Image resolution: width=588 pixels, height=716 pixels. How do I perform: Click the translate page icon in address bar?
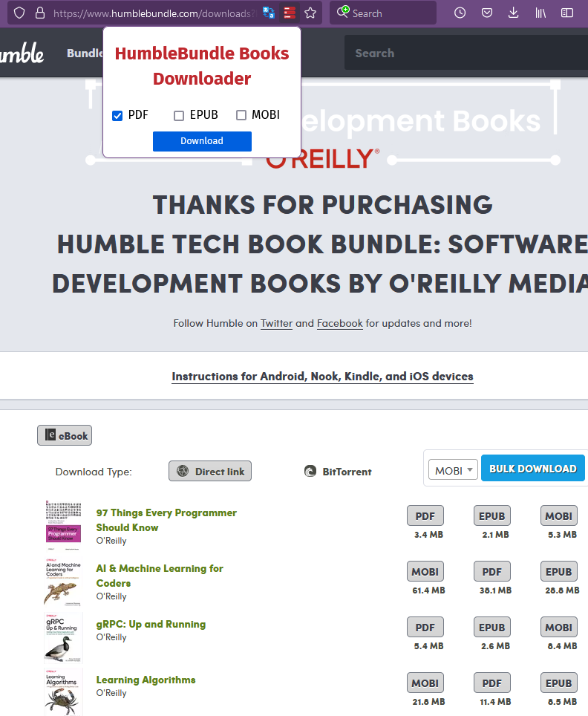point(269,13)
